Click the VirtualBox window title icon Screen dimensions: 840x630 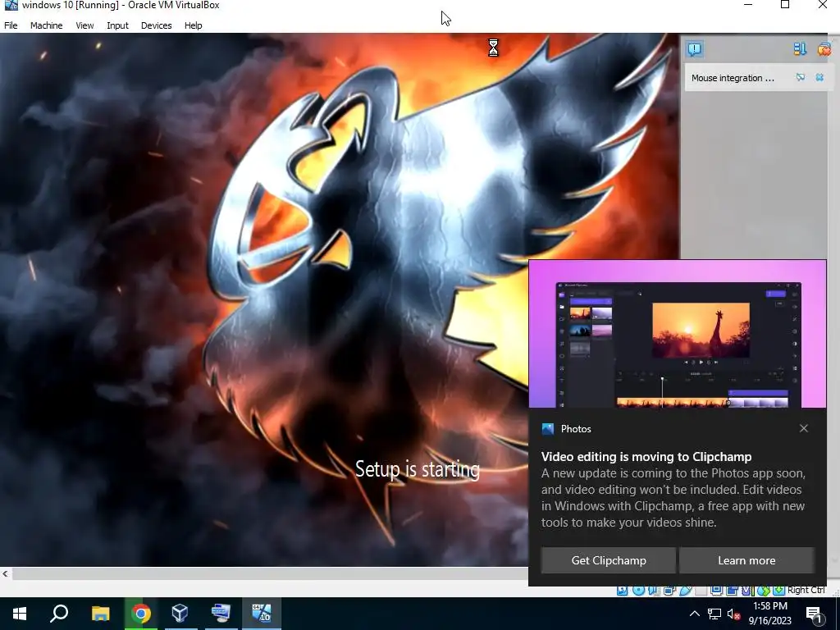tap(11, 6)
